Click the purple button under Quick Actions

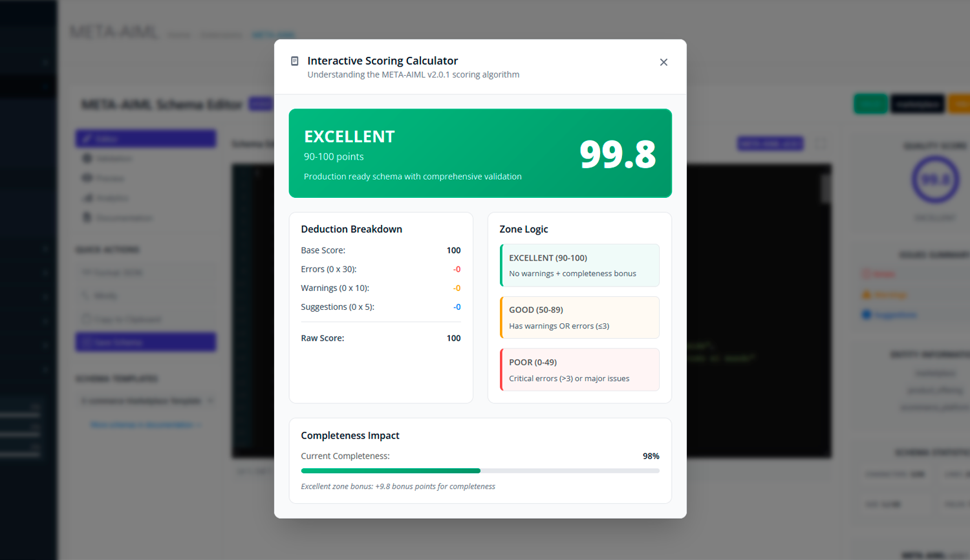[x=145, y=342]
